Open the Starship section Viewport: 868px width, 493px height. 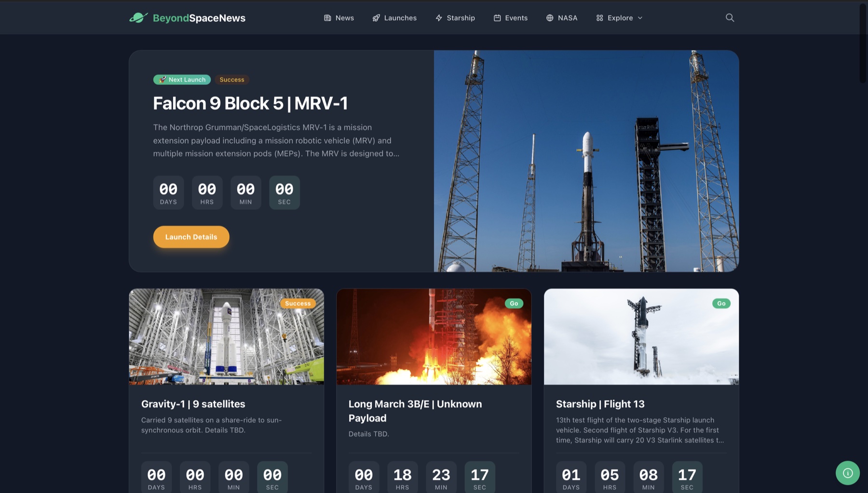click(461, 18)
